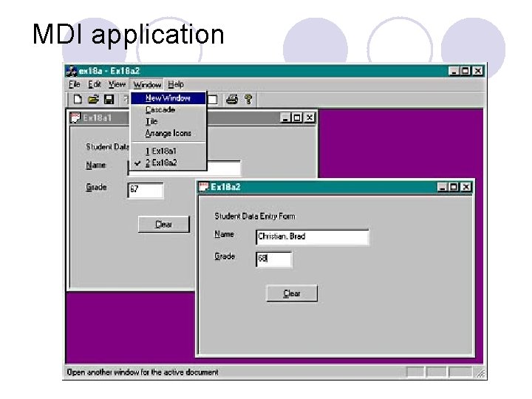Click the resize grip in status bar corner

[x=481, y=373]
